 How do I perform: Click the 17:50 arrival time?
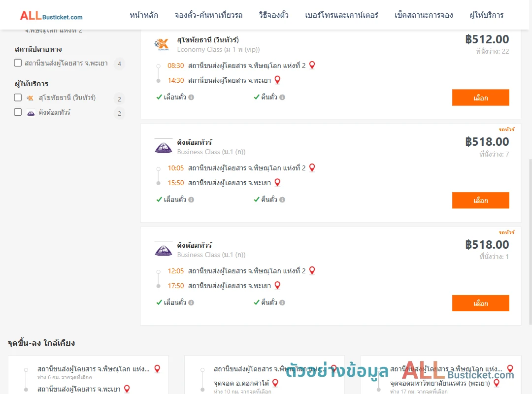click(x=176, y=286)
